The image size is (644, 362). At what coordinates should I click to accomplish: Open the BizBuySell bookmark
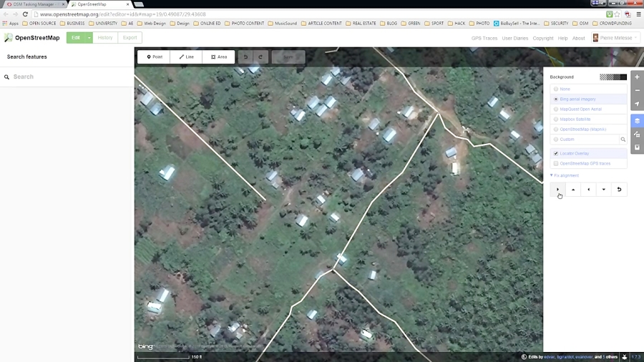tap(517, 24)
